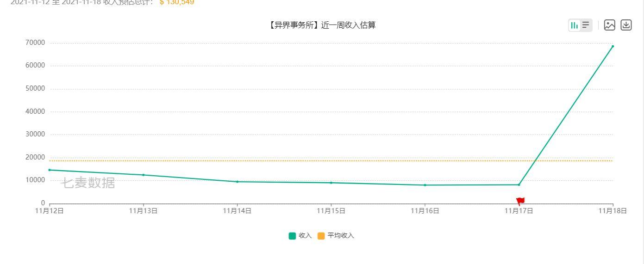Select the 11月17日 revenue data point
644x264 pixels.
tap(519, 184)
